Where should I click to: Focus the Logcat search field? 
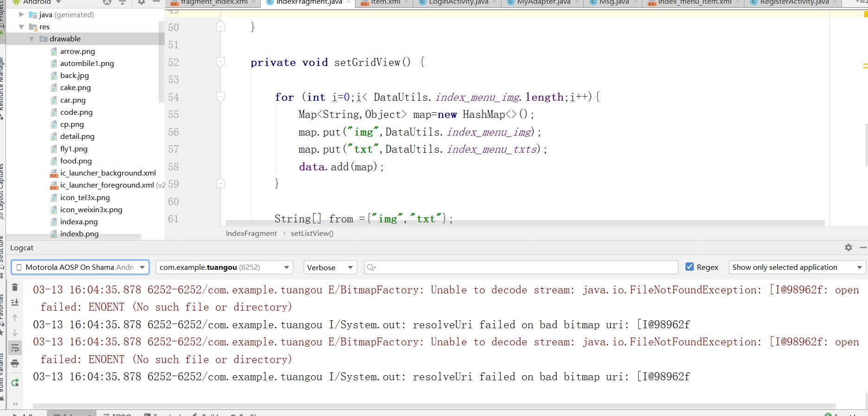tap(521, 267)
